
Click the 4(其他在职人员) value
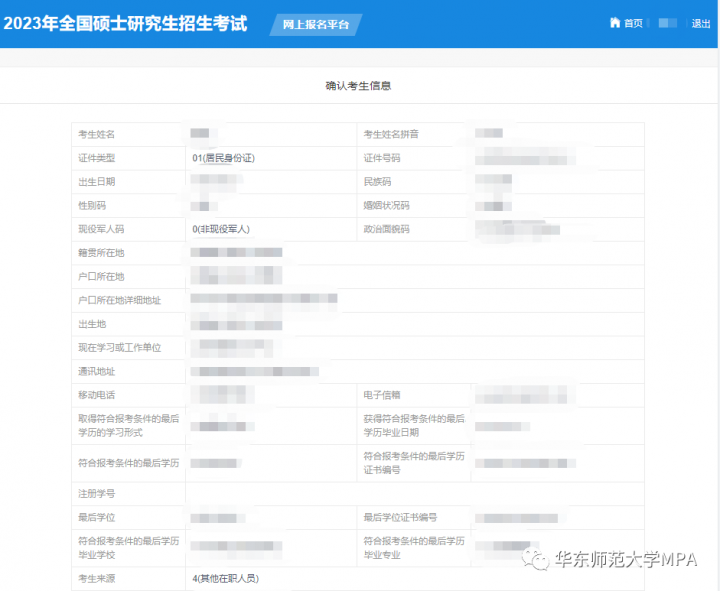point(225,579)
